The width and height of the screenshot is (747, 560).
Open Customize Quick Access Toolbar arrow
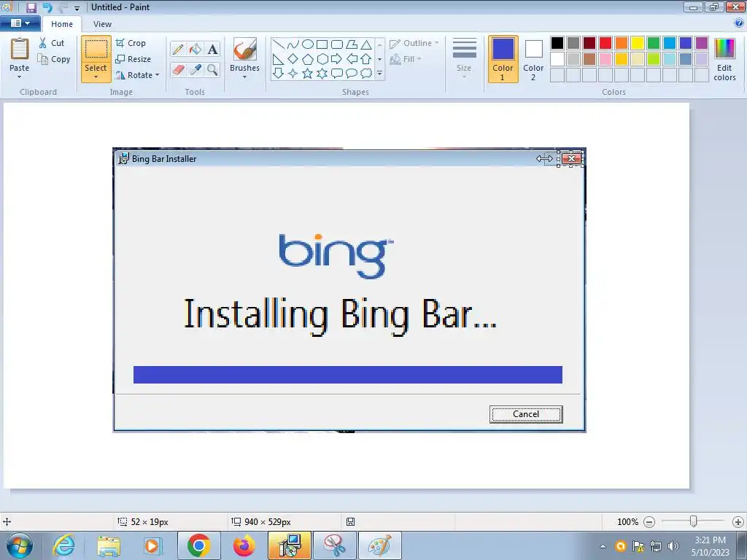(77, 8)
